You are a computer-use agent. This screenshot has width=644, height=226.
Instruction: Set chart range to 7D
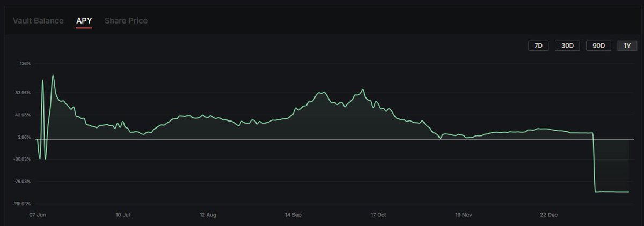538,46
